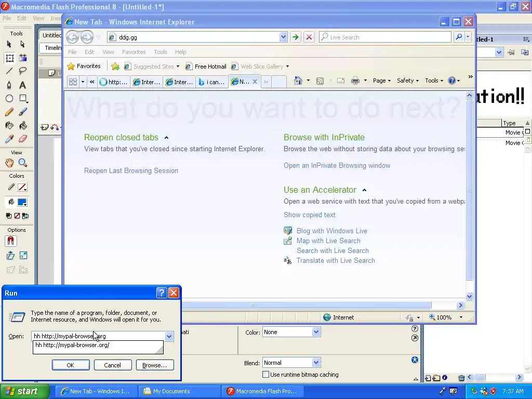This screenshot has width=532, height=399.
Task: Toggle Snap to Objects magnet option
Action: tap(10, 241)
